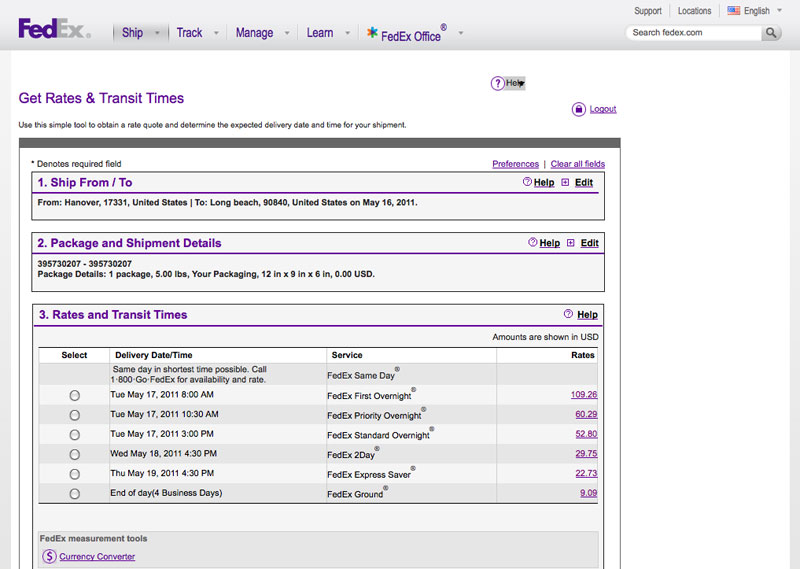The width and height of the screenshot is (800, 569).
Task: Click plus icon beside Edit in Ship From / To
Action: point(565,182)
